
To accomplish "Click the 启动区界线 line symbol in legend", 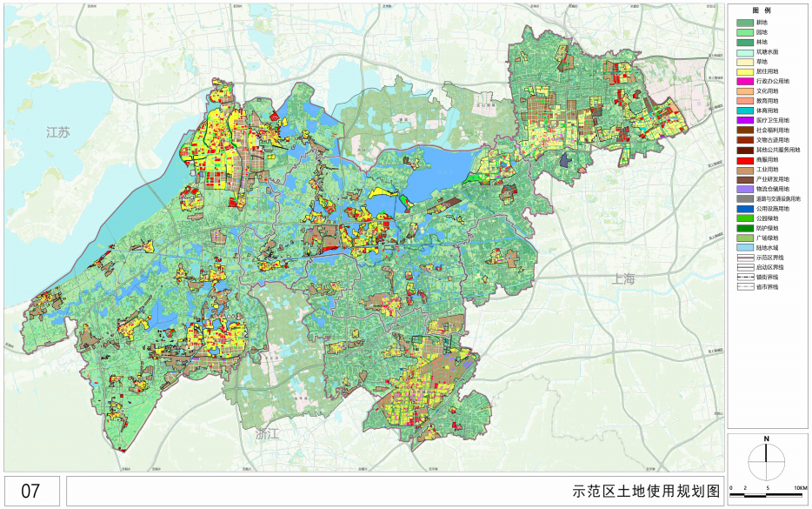I will click(745, 268).
